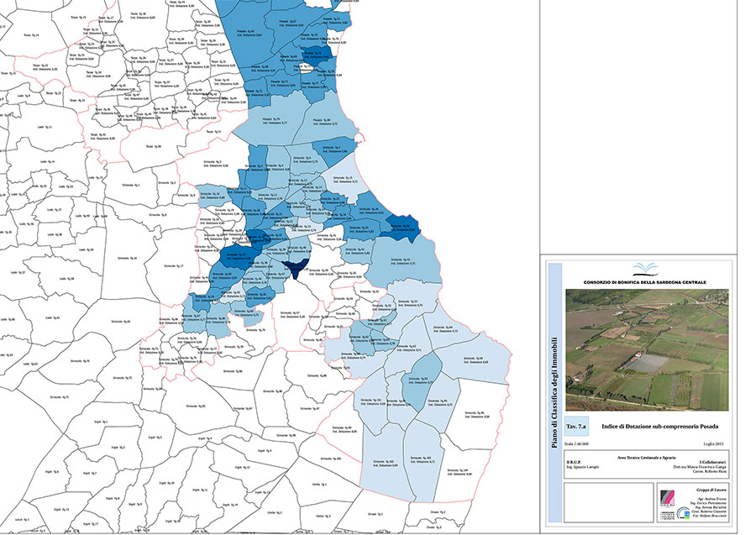Click the darkest navy parcel on the map
This screenshot has width=756, height=535.
pos(295,268)
